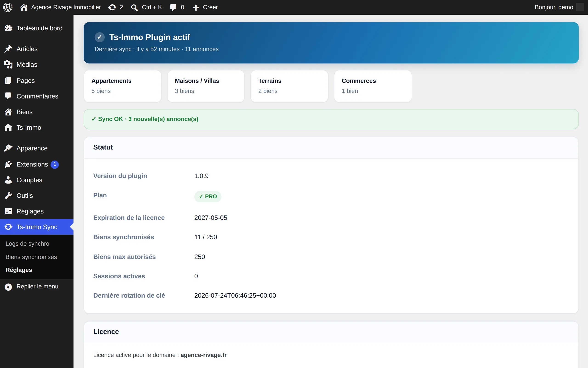588x368 pixels.
Task: Click the Pages icon in sidebar
Action: (x=8, y=80)
